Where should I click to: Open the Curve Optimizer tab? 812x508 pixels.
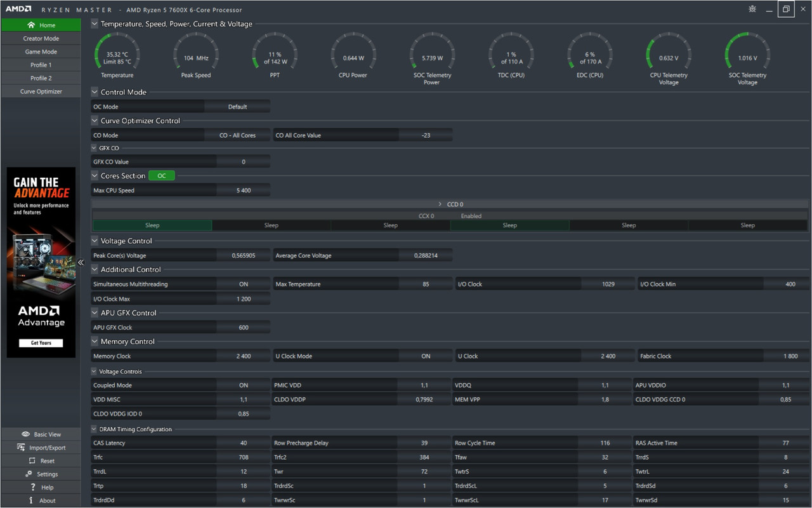(41, 92)
